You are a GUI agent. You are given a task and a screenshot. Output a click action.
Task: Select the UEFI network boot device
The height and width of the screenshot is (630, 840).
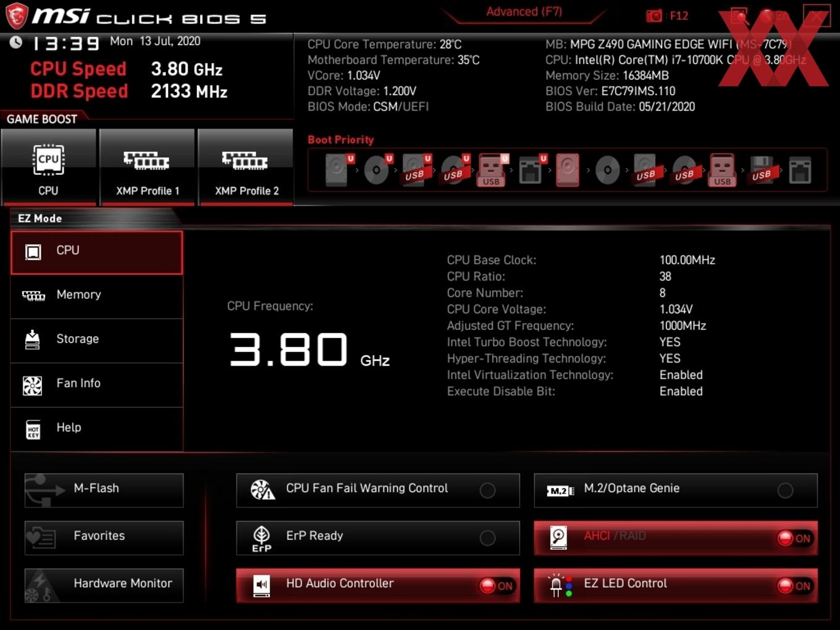532,170
